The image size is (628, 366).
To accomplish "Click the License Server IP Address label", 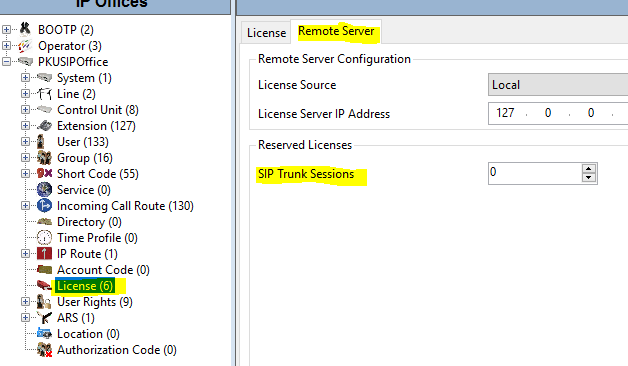I will [324, 114].
